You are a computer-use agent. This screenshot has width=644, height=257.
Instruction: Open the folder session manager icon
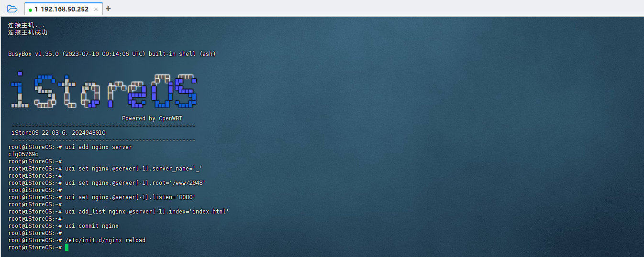coord(12,9)
